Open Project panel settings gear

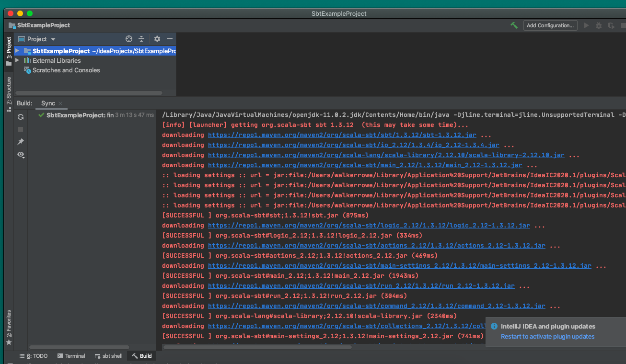(x=157, y=39)
